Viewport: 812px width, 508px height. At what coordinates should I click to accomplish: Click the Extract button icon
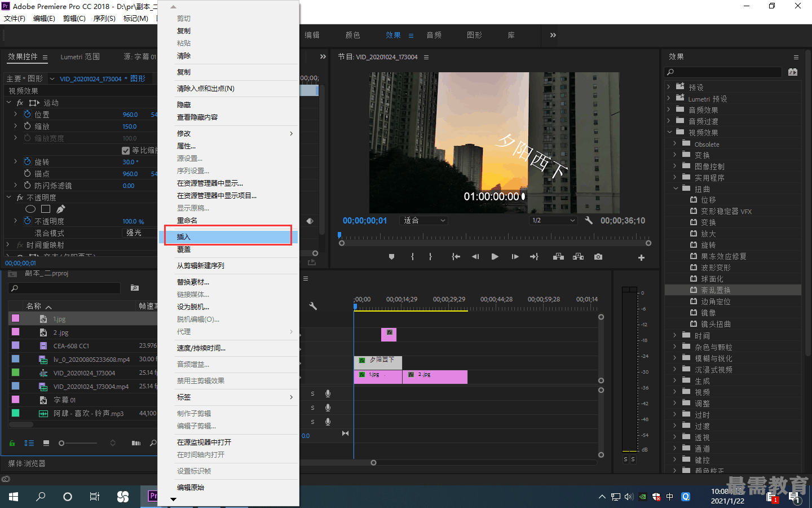579,257
